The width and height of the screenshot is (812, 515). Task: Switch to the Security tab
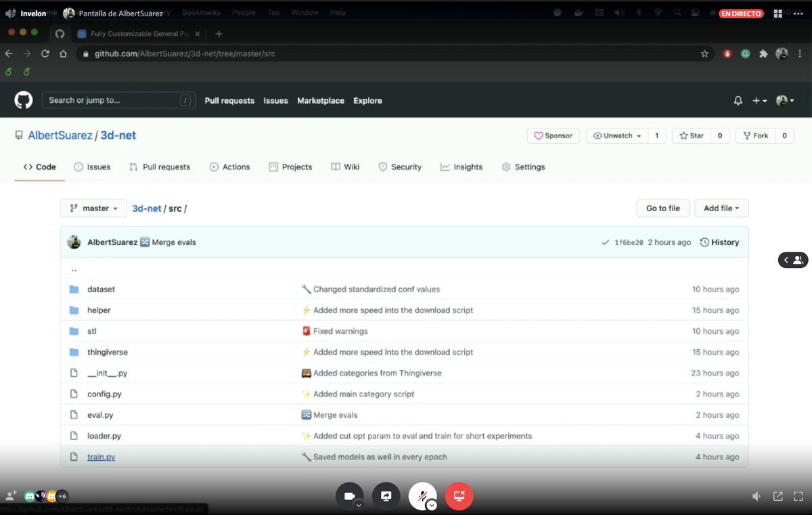[x=399, y=167]
